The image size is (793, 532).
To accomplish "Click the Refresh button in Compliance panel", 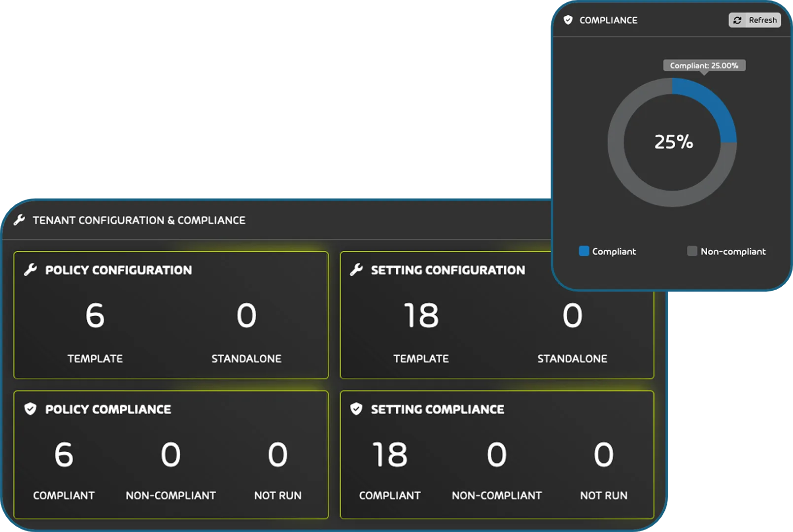I will point(755,20).
